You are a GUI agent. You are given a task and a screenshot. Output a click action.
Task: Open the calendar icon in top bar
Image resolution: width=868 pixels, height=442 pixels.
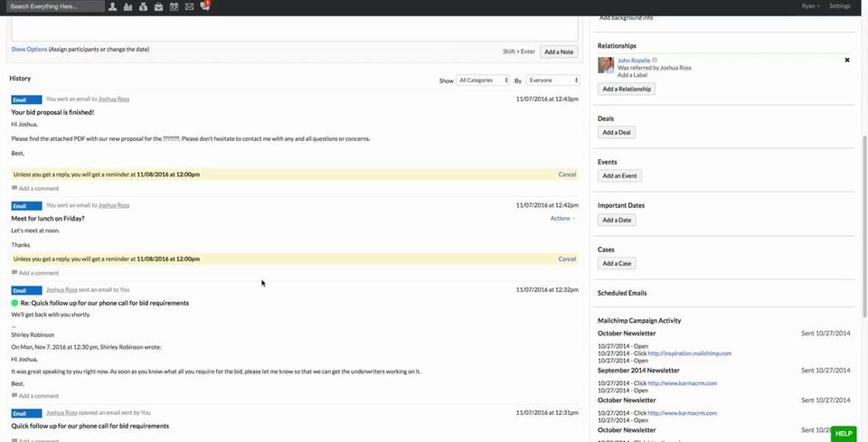pos(174,6)
